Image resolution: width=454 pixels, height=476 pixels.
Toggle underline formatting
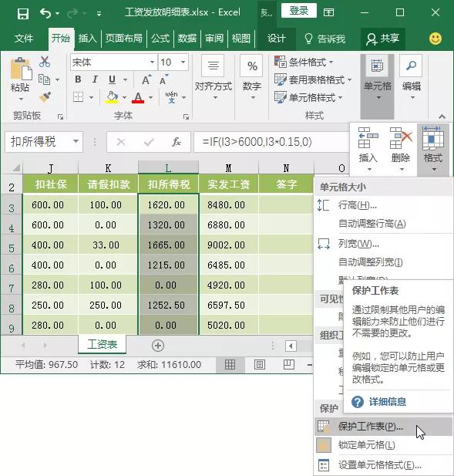click(x=112, y=79)
